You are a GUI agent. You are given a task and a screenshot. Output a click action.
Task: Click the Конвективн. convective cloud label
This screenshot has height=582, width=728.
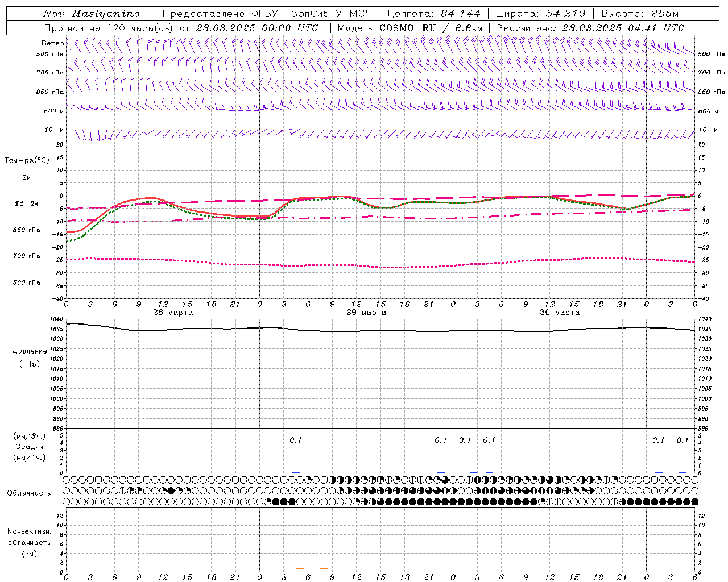tap(29, 531)
